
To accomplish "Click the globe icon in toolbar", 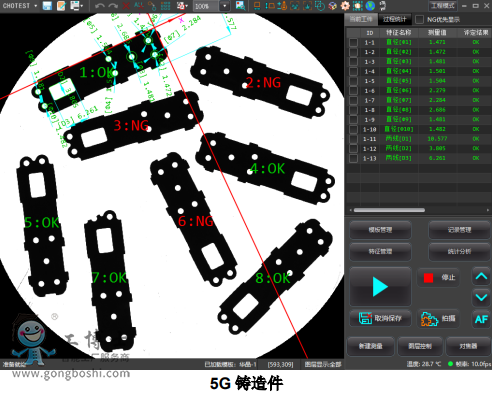I will point(370,5).
